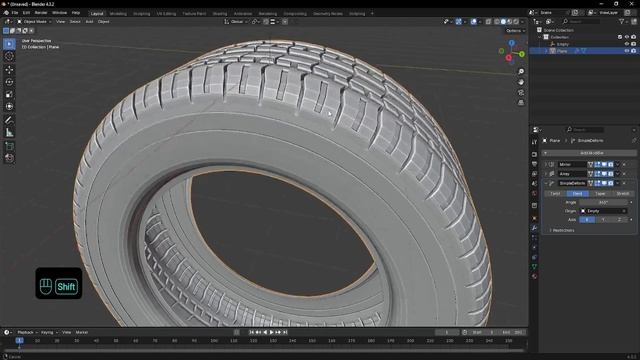This screenshot has width=640, height=360.
Task: Remove the SimpleDeform modifier with X
Action: coord(624,183)
